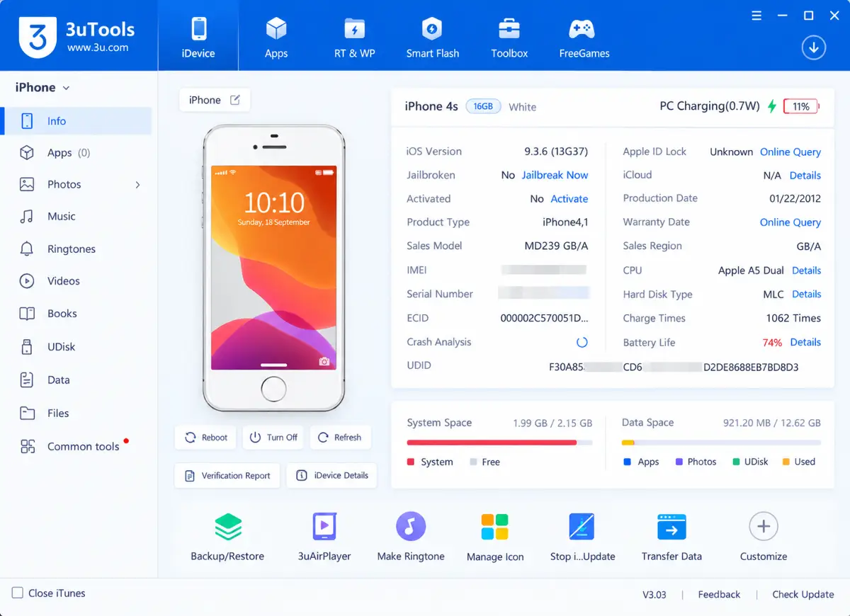Open Hard Disk Type Details link
Image resolution: width=850 pixels, height=616 pixels.
pos(807,294)
